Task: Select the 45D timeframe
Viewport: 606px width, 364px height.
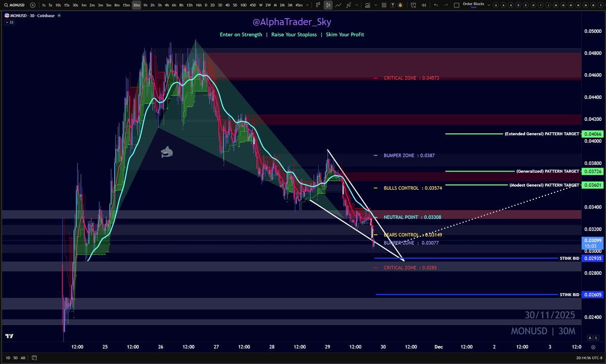Action: [252, 5]
